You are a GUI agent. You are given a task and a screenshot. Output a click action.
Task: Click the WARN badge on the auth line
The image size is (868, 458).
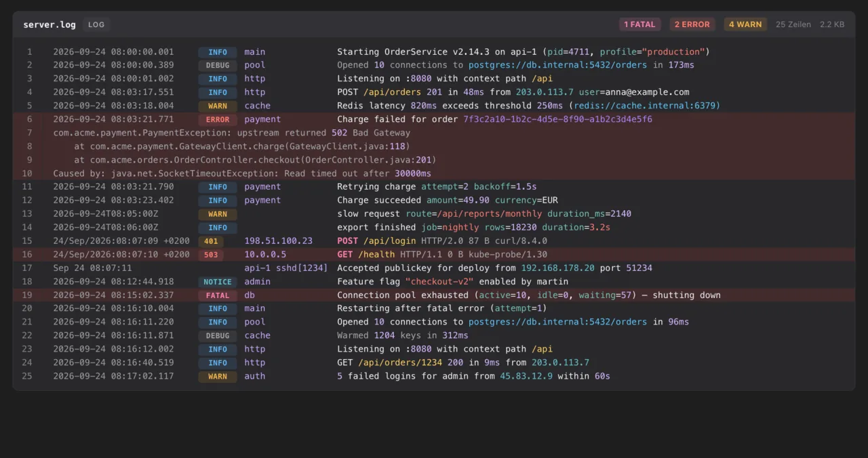[x=218, y=377]
